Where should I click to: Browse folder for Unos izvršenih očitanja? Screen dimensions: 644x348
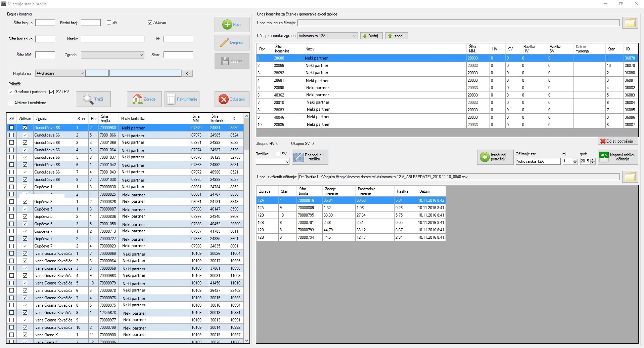coord(630,177)
